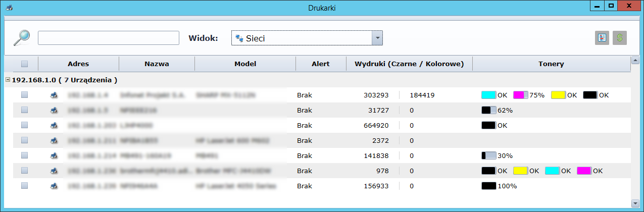Check the box for the 2372 prints row
This screenshot has width=644, height=212.
tap(25, 140)
